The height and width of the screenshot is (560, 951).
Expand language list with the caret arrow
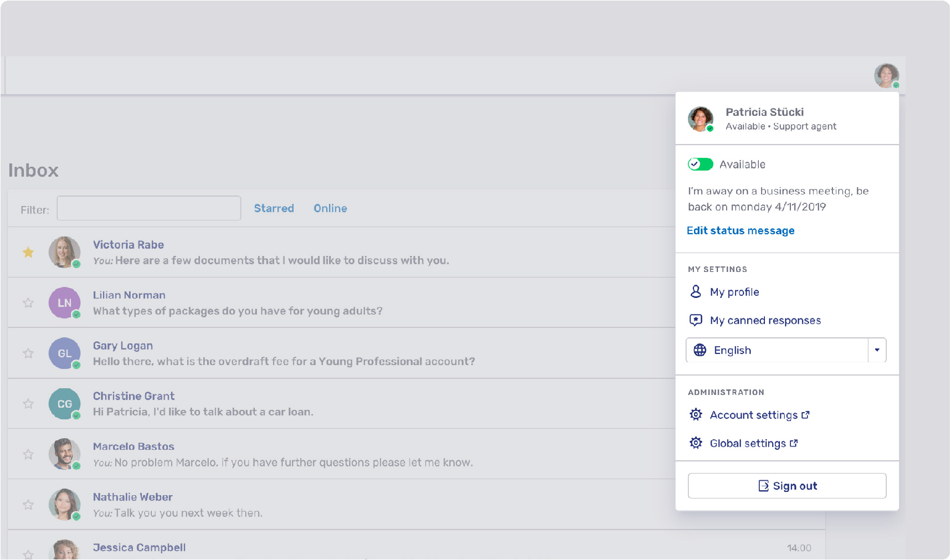click(x=877, y=350)
